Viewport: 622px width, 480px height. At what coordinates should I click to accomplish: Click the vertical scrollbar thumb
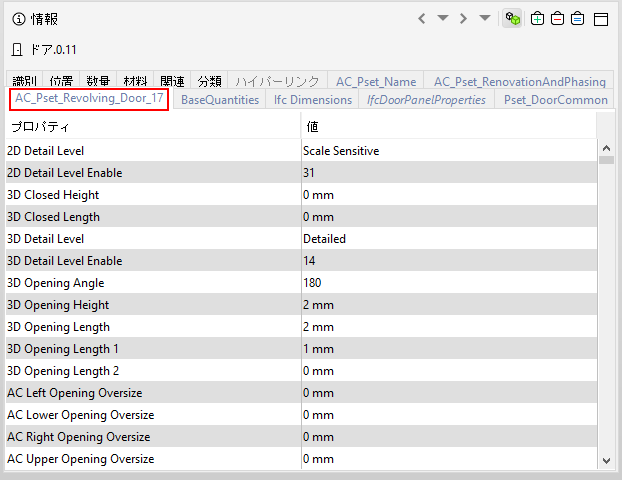click(606, 160)
